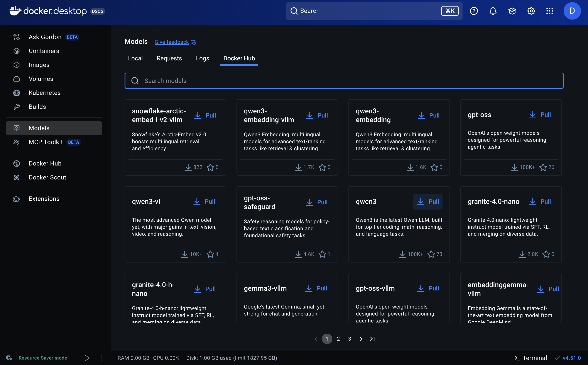
Task: Switch to the Local tab
Action: coord(135,58)
